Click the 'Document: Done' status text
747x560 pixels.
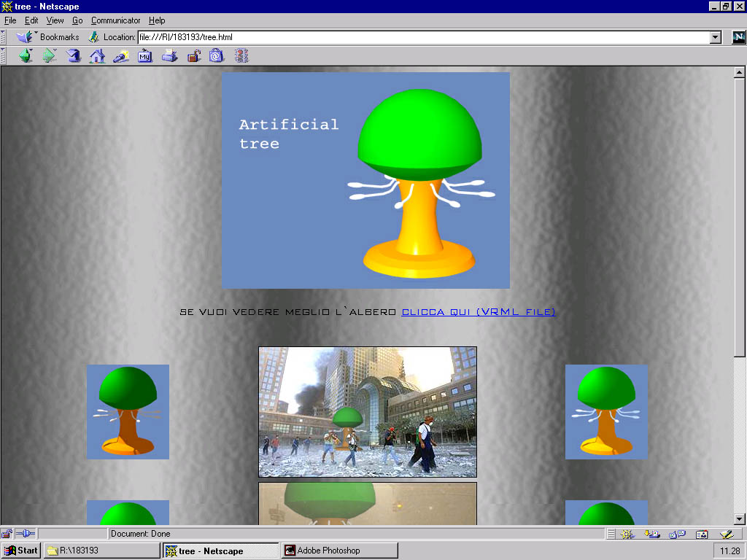pos(141,534)
